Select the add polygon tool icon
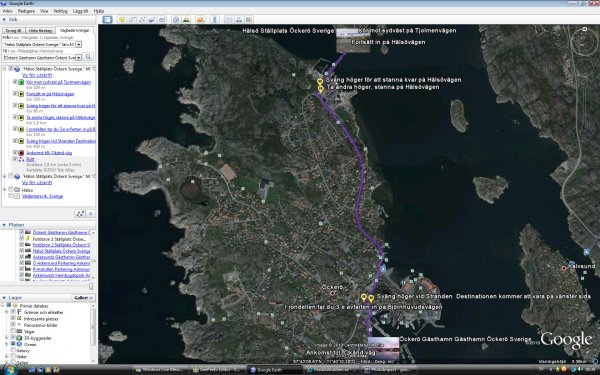 [132, 20]
